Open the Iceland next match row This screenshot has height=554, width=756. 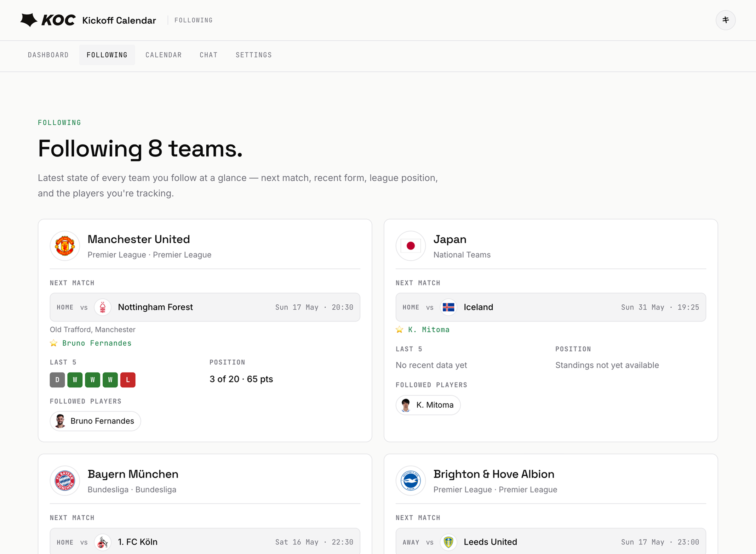coord(551,307)
